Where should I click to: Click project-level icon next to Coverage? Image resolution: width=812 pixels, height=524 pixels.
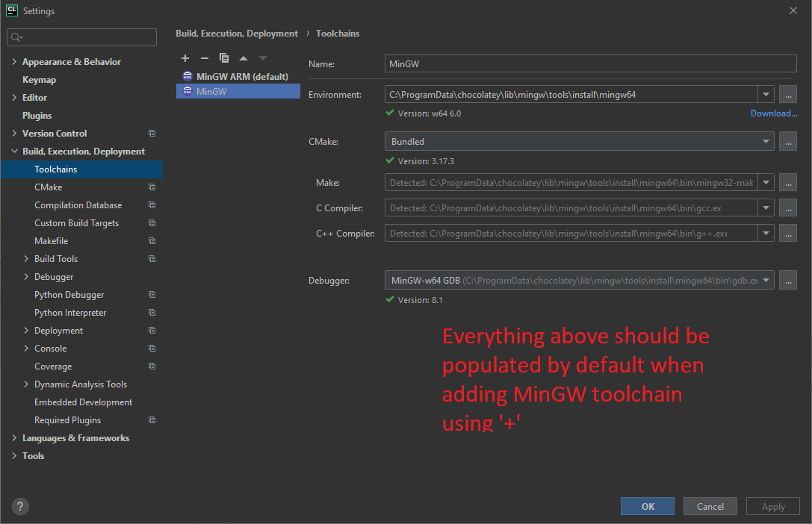(152, 367)
